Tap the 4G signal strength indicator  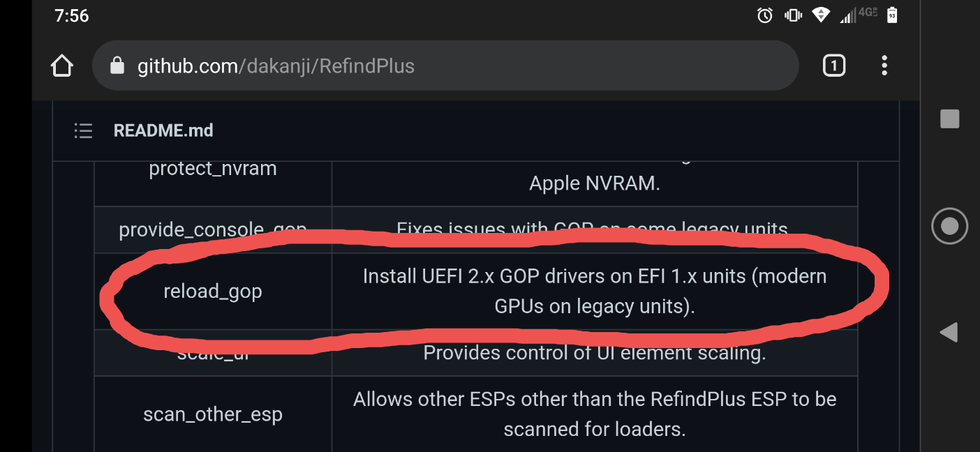[x=858, y=15]
